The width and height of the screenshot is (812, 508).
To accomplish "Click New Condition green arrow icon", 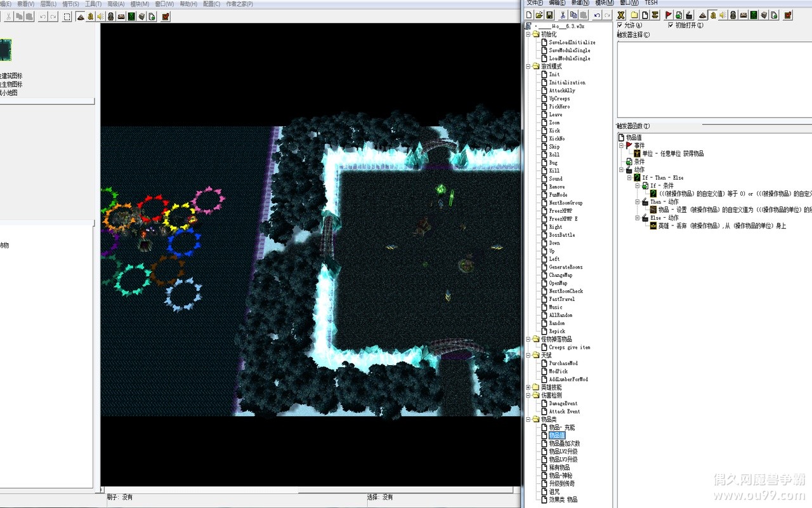I will click(679, 15).
